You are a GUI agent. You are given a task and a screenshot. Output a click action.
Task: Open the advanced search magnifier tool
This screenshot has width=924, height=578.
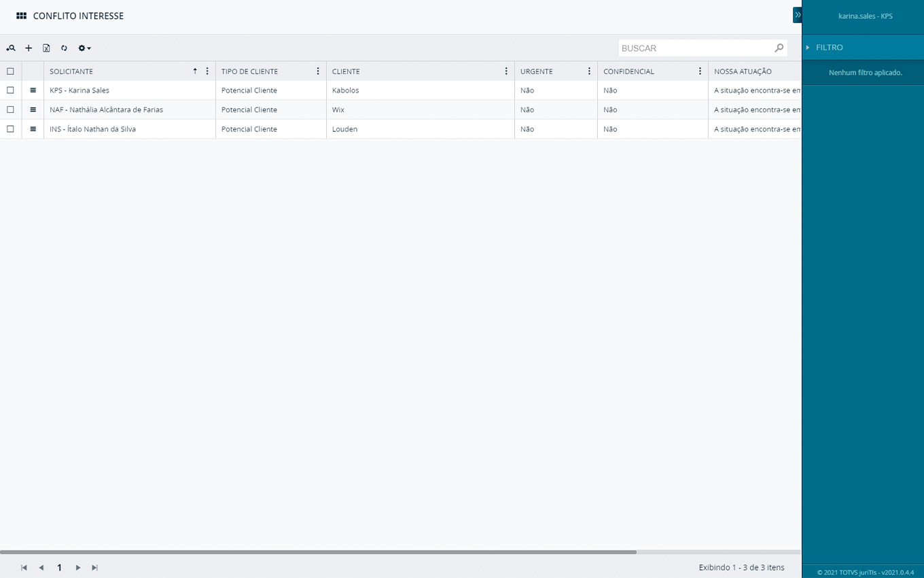(11, 48)
